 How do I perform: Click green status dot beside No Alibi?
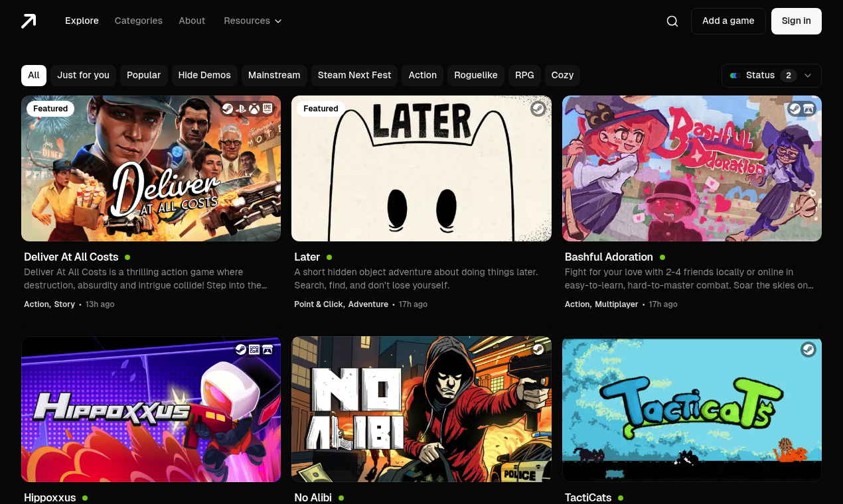click(341, 498)
